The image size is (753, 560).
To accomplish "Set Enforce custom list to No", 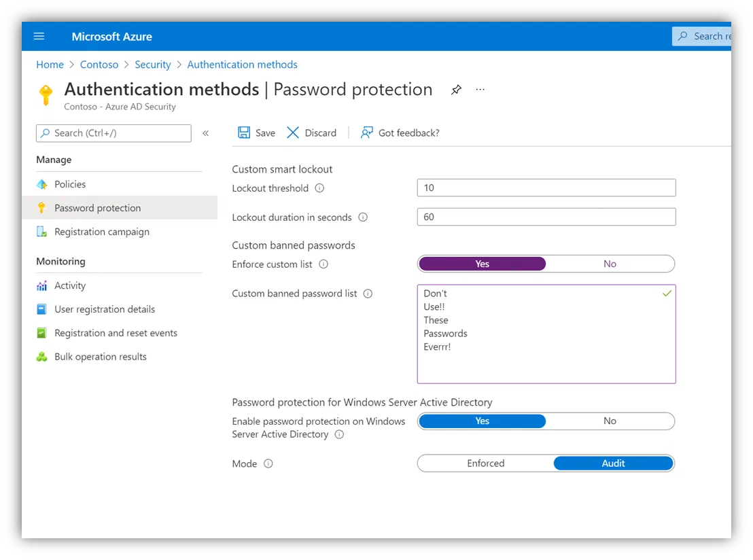I will coord(610,264).
